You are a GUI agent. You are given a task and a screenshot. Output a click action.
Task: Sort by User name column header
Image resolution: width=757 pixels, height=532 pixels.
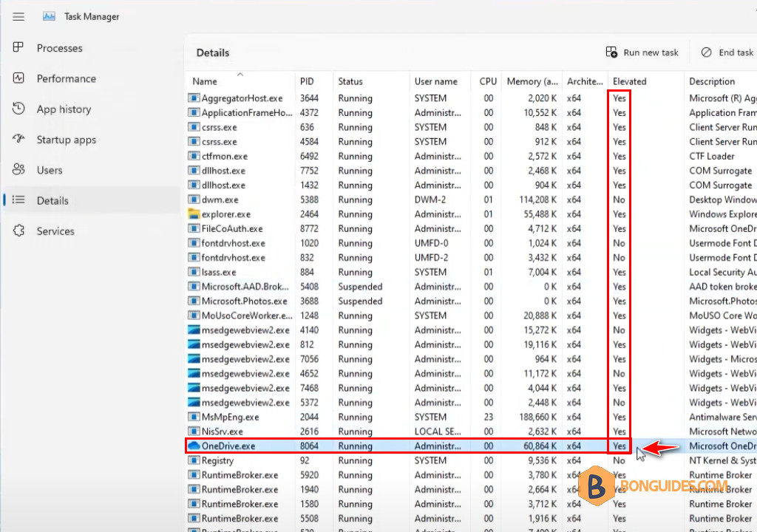pos(441,81)
